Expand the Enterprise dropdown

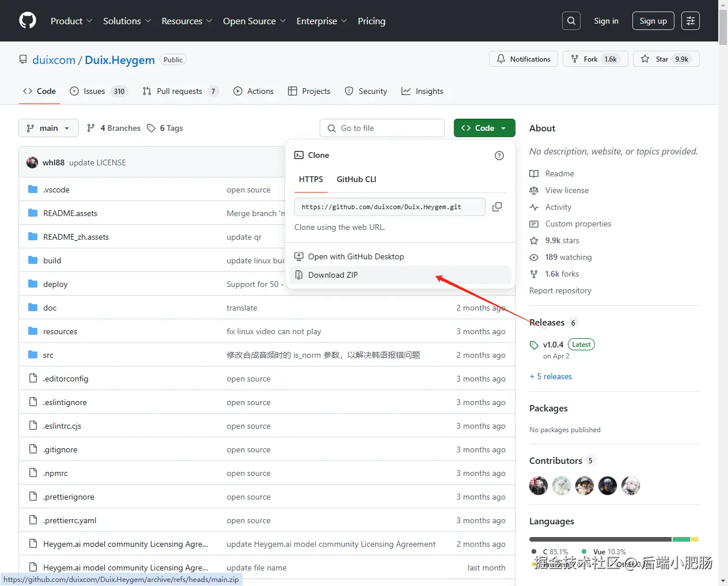(321, 21)
